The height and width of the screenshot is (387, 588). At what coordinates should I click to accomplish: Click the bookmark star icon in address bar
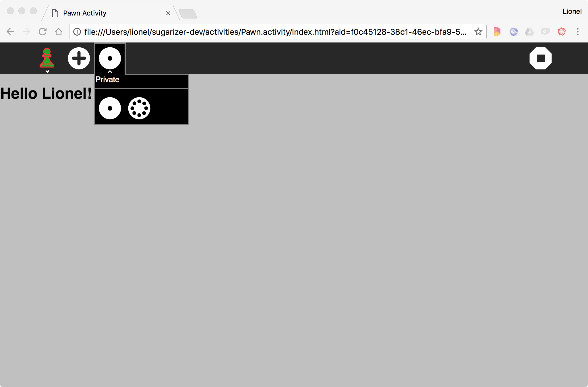[478, 32]
